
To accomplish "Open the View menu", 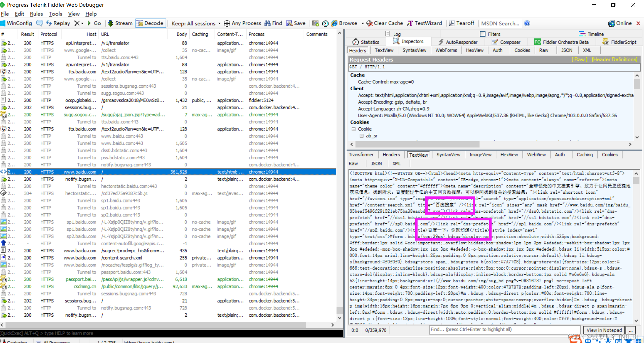I will click(74, 14).
